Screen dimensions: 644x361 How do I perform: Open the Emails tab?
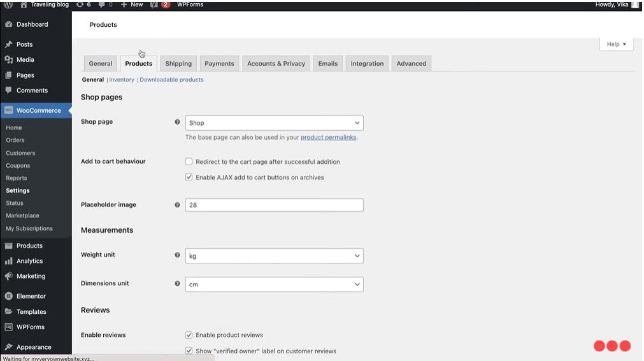pyautogui.click(x=328, y=64)
